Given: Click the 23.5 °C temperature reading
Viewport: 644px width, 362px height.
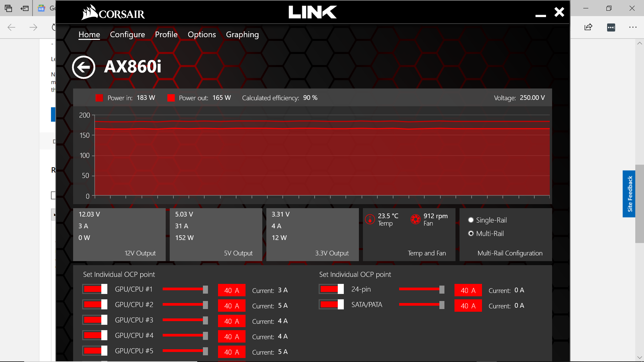Looking at the screenshot, I should (x=388, y=216).
